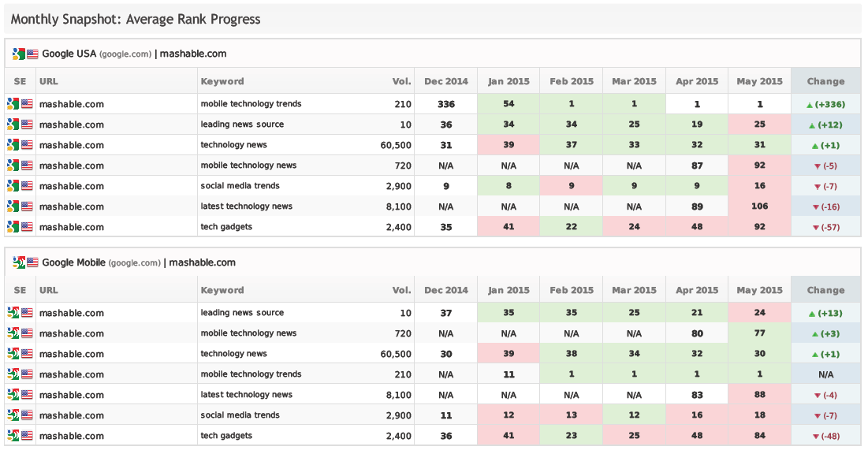Click red down arrow in the (-16) change cell
Screen dimensions: 868x450
[x=815, y=207]
